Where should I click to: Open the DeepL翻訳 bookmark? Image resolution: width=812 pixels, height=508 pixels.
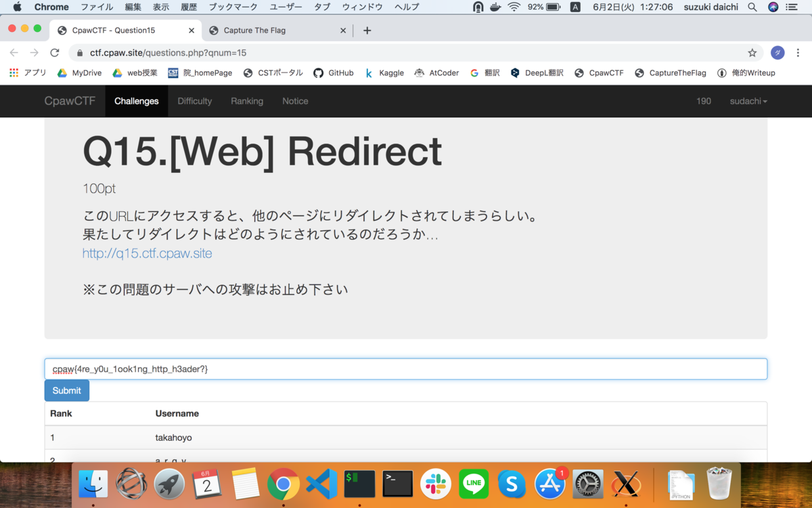[537, 73]
